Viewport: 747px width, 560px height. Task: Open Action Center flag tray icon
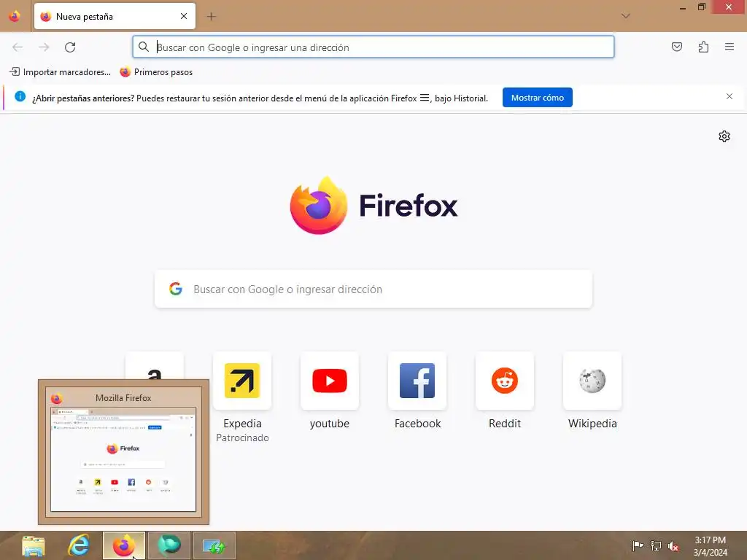(x=638, y=545)
